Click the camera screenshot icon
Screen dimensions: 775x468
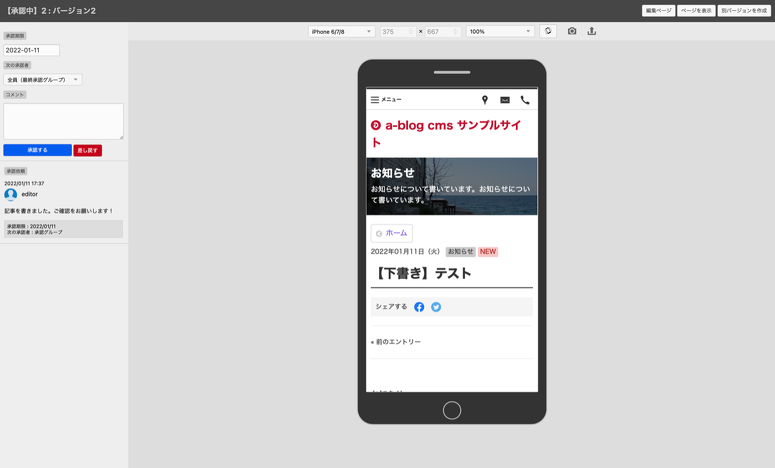click(x=572, y=31)
